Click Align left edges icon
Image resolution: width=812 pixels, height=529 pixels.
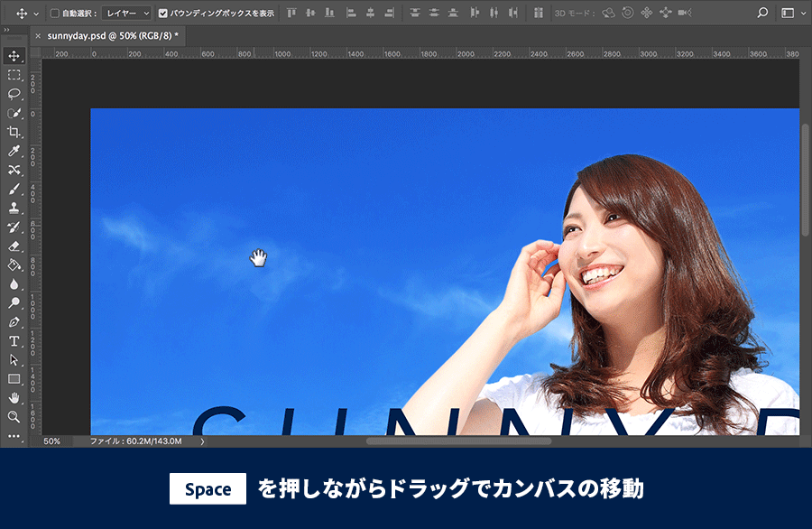point(351,13)
